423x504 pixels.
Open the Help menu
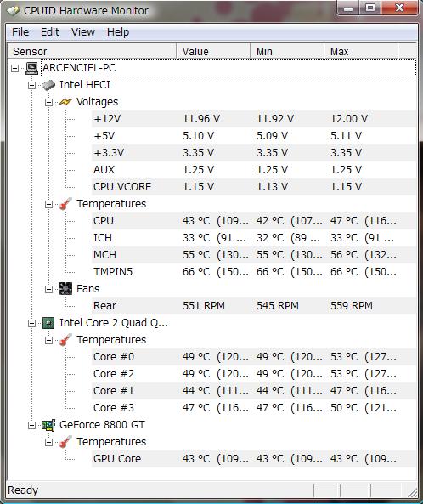click(118, 32)
